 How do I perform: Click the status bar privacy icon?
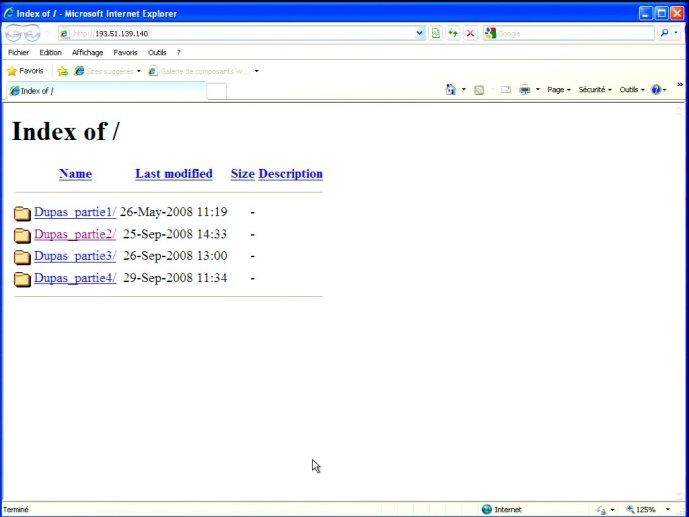601,510
